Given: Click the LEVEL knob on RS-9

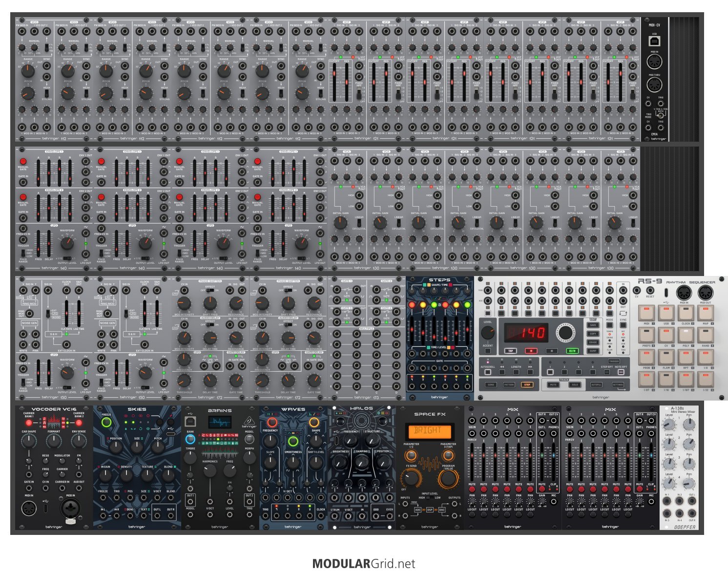Looking at the screenshot, I should pos(487,332).
